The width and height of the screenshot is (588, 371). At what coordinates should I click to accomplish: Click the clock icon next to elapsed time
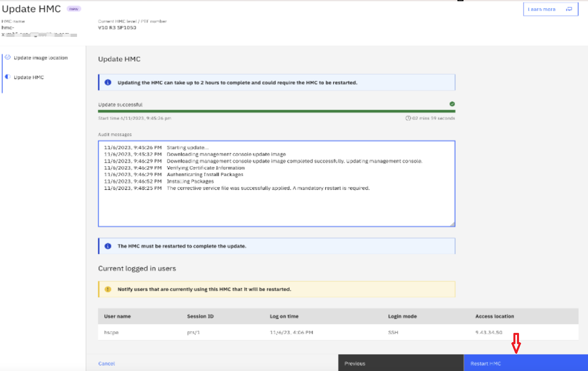coord(408,118)
